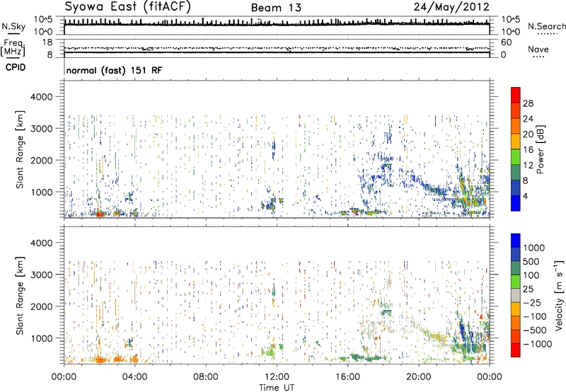Select the '-100' value on Velocity color bar
Image resolution: width=566 pixels, height=392 pixels.
533,316
